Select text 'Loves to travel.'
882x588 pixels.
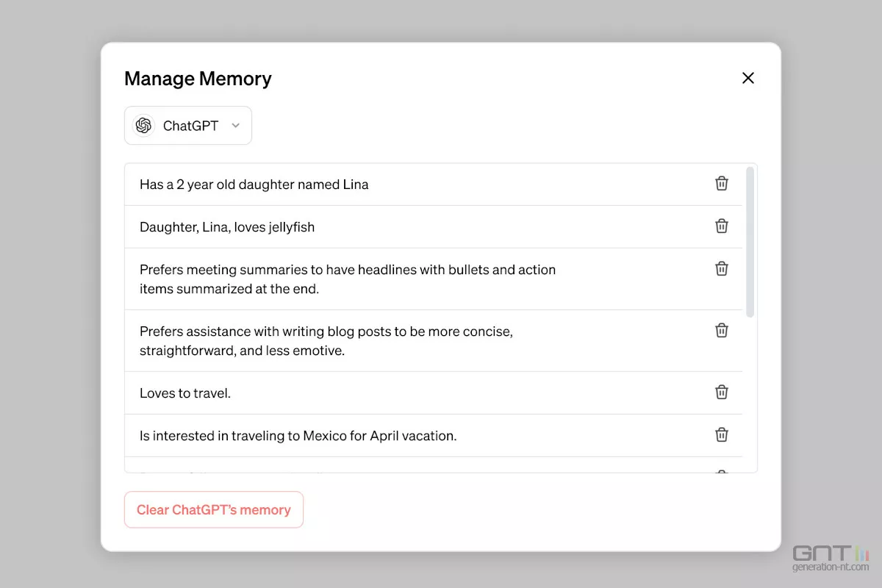185,393
